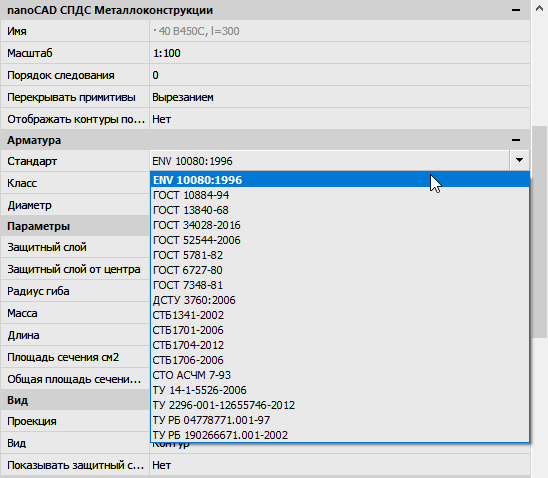Viewport: 548px width, 478px height.
Task: Select the Радиус гиба property label
Action: click(38, 291)
